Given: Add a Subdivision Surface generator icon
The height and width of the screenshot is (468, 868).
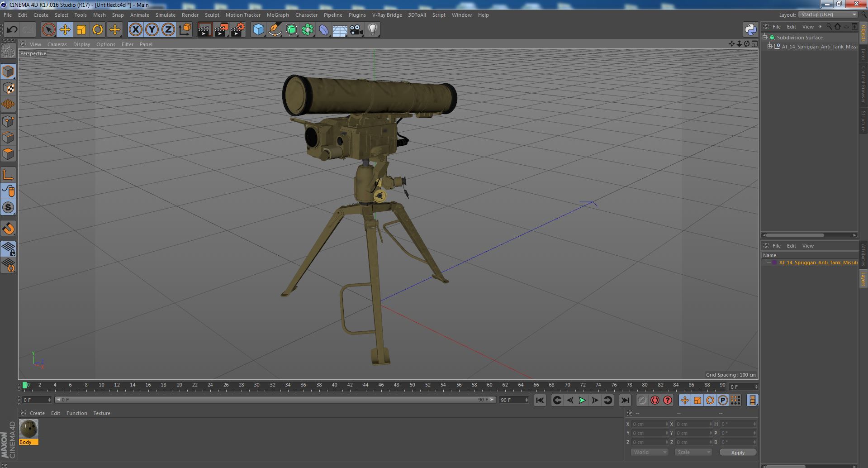Looking at the screenshot, I should 291,30.
